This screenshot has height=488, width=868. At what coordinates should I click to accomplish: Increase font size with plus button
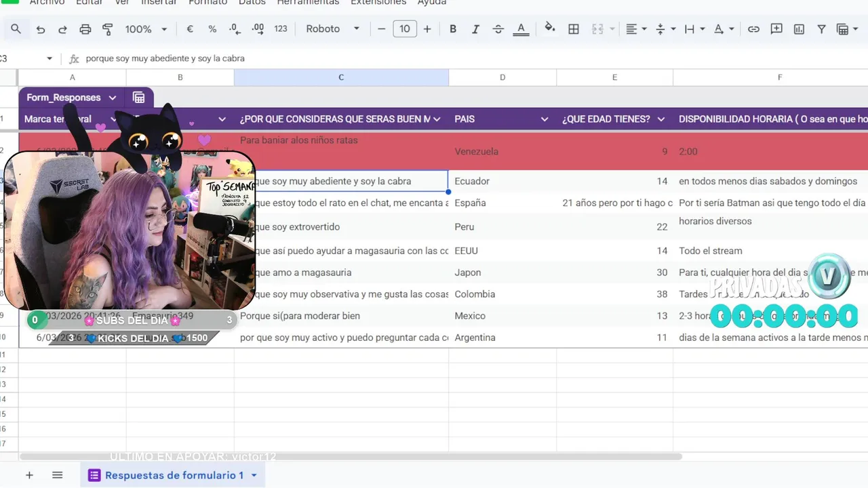pyautogui.click(x=427, y=29)
